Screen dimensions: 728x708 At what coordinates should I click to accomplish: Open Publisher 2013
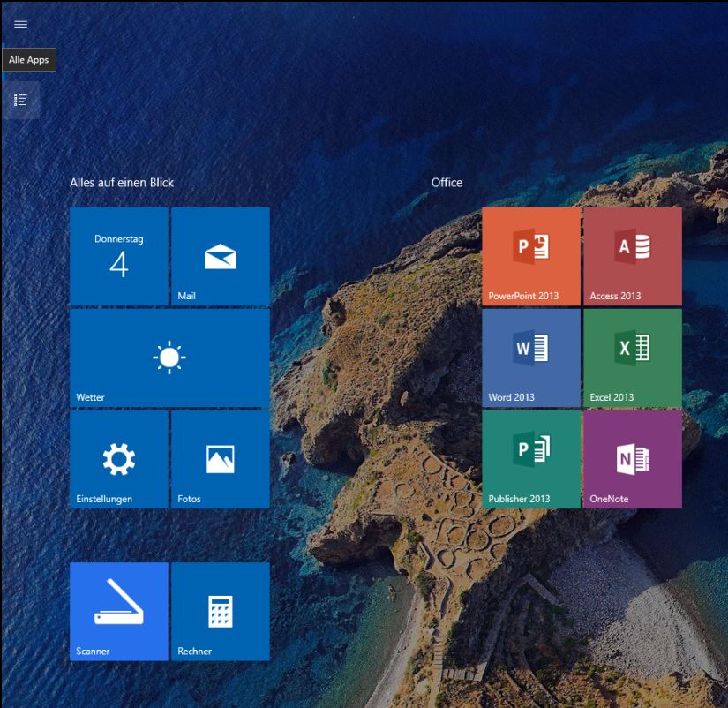click(x=531, y=459)
